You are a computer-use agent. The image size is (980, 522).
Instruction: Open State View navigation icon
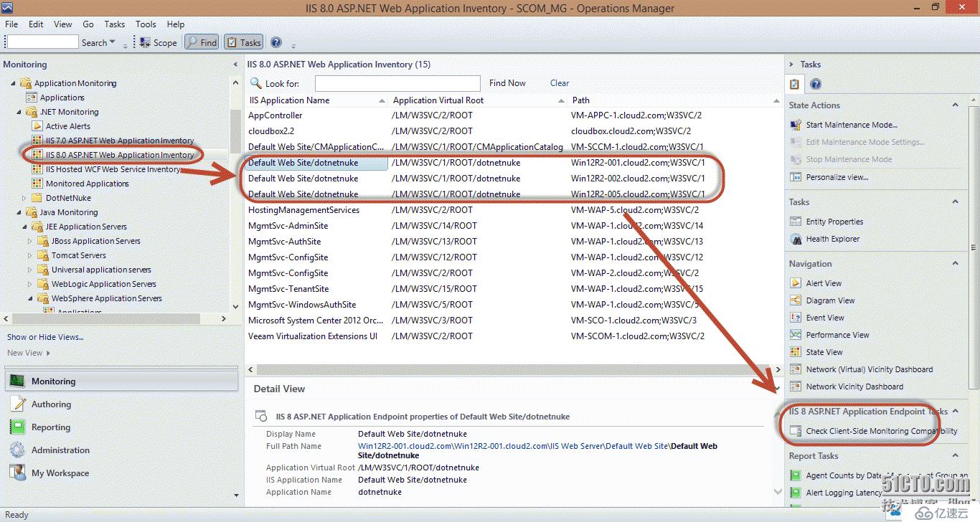pos(796,352)
